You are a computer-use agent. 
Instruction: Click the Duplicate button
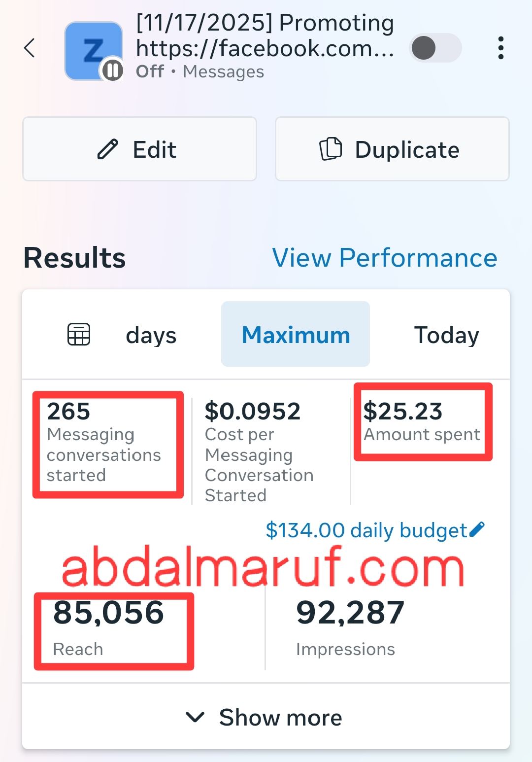[392, 149]
